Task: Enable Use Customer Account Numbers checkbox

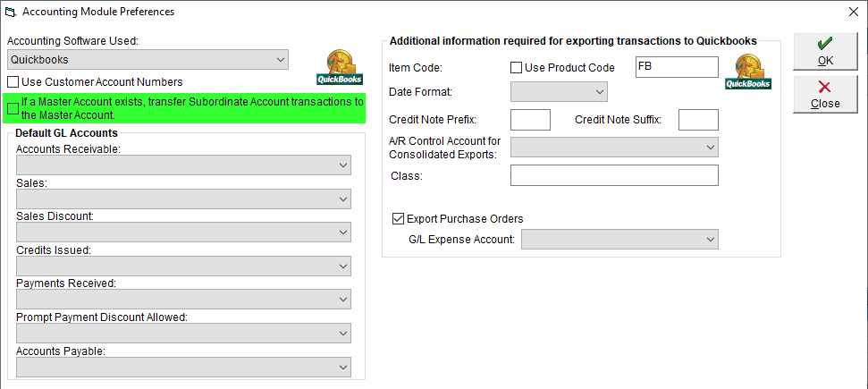Action: [13, 82]
